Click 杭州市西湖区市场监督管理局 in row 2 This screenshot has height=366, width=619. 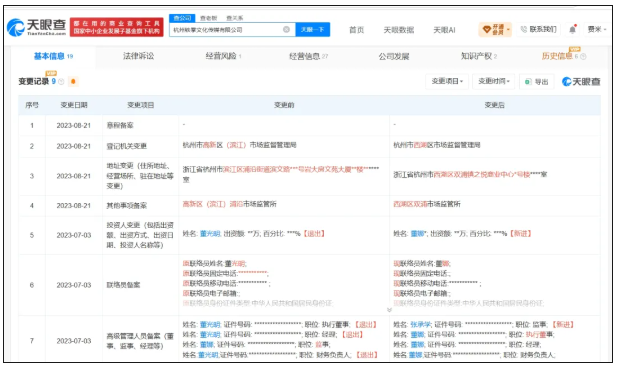pyautogui.click(x=437, y=145)
